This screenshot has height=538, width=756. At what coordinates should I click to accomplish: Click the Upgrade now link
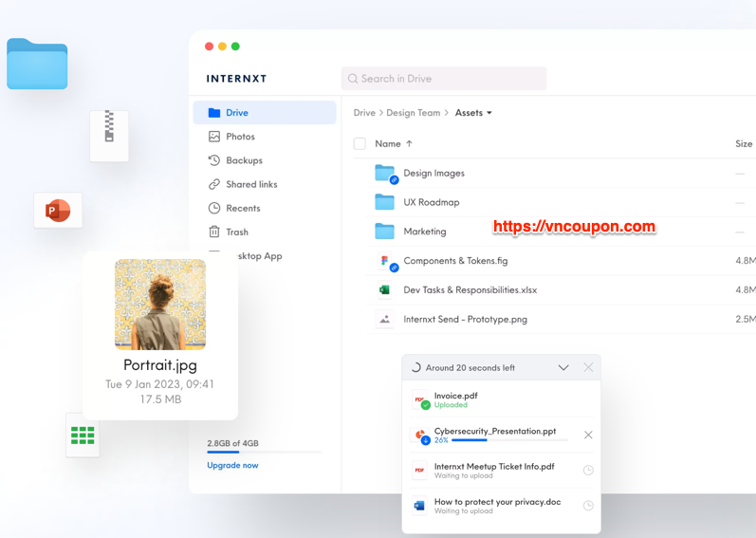[x=233, y=465]
